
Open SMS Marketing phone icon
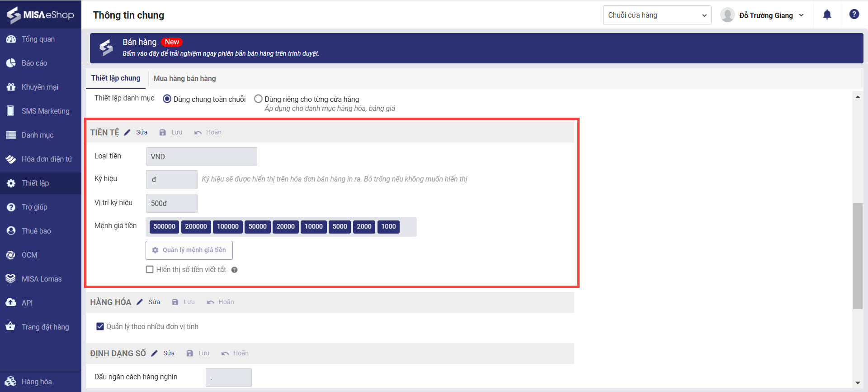(11, 111)
